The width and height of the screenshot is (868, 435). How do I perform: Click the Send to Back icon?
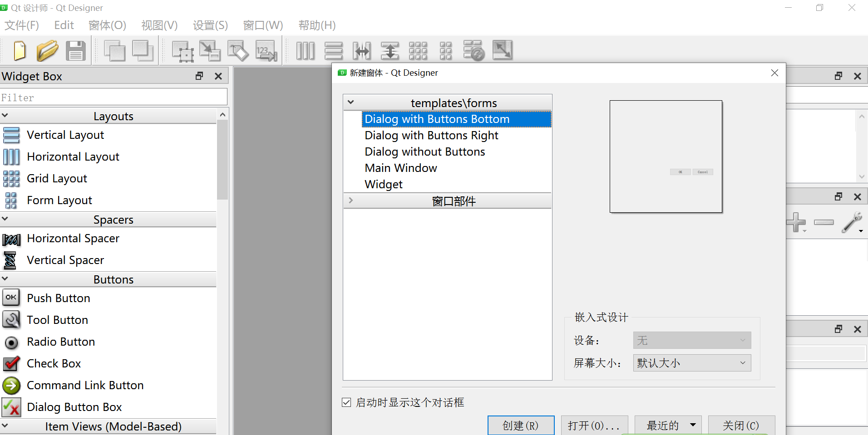click(115, 50)
